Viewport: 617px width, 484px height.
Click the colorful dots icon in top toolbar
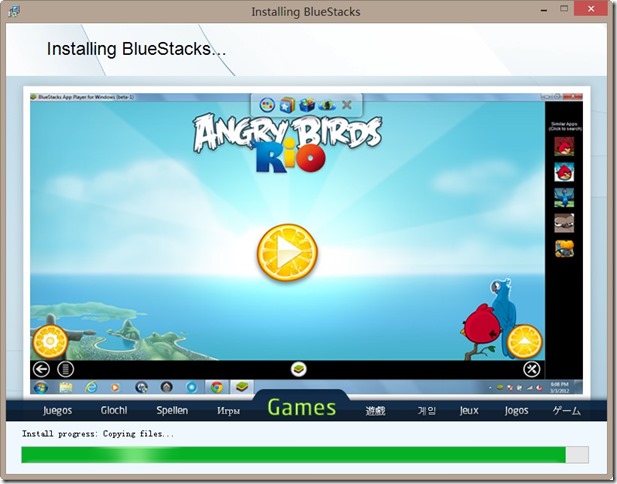(267, 105)
